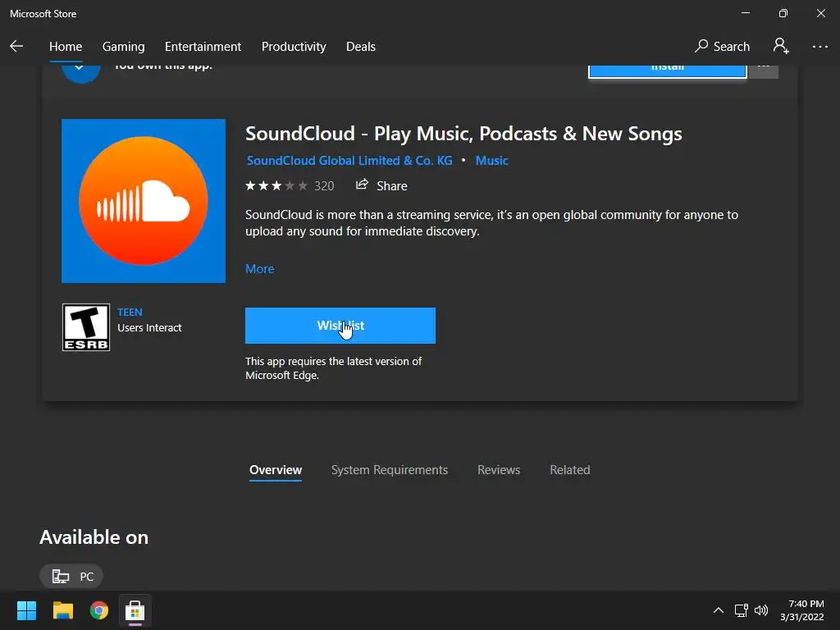
Task: Open SoundCloud Global Limited publisher link
Action: pos(349,161)
